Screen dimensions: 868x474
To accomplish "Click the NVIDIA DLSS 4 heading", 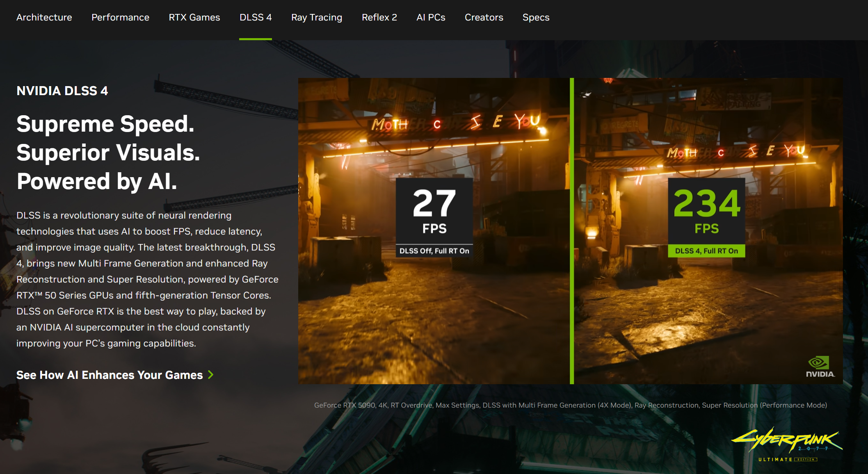I will 62,91.
